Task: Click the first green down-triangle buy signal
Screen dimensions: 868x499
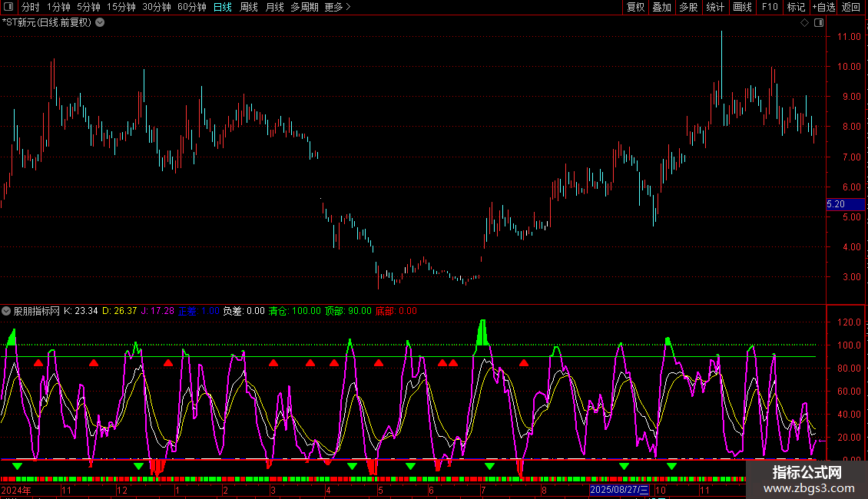Action: [17, 466]
